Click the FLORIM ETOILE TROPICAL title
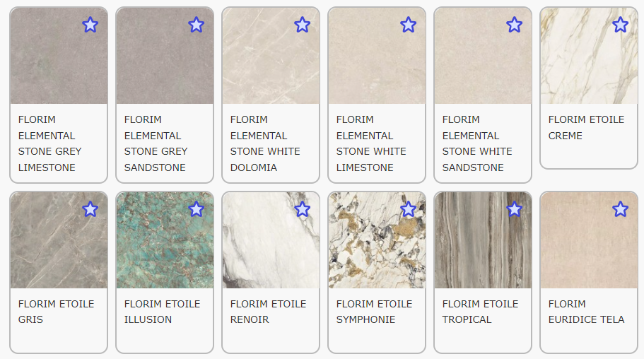644x359 pixels. click(x=480, y=312)
